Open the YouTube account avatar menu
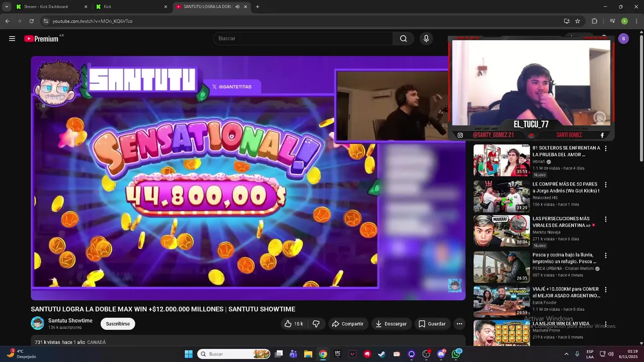This screenshot has width=644, height=362. (x=623, y=39)
